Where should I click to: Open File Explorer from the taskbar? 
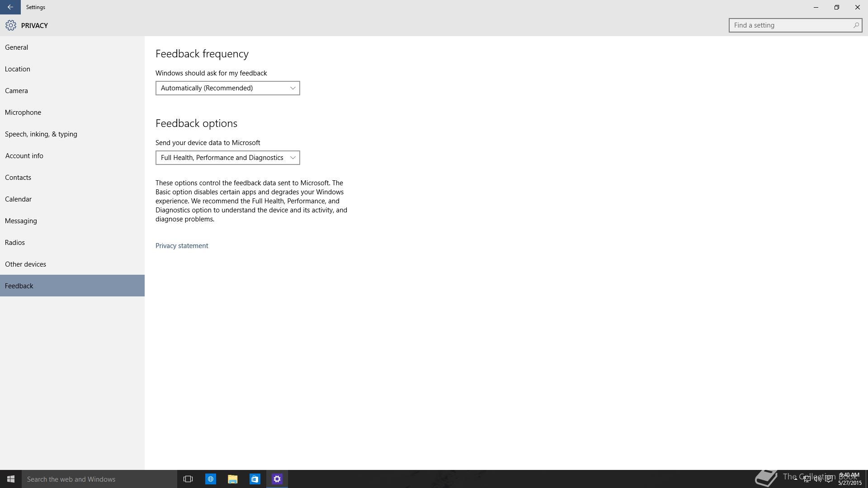[x=233, y=479]
